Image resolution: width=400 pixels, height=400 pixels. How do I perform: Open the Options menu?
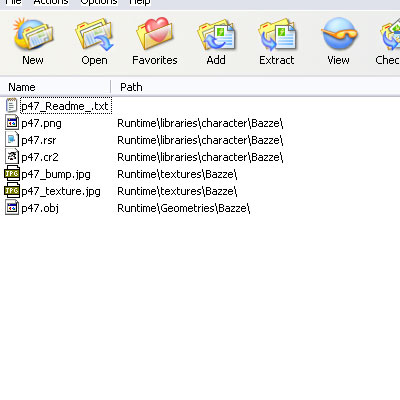click(99, 2)
